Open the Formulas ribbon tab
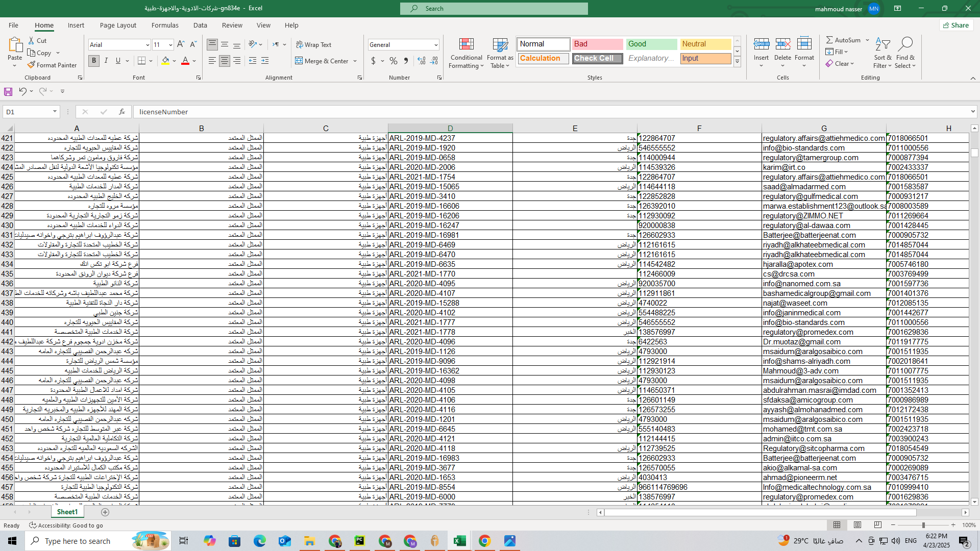980x551 pixels. [x=165, y=25]
